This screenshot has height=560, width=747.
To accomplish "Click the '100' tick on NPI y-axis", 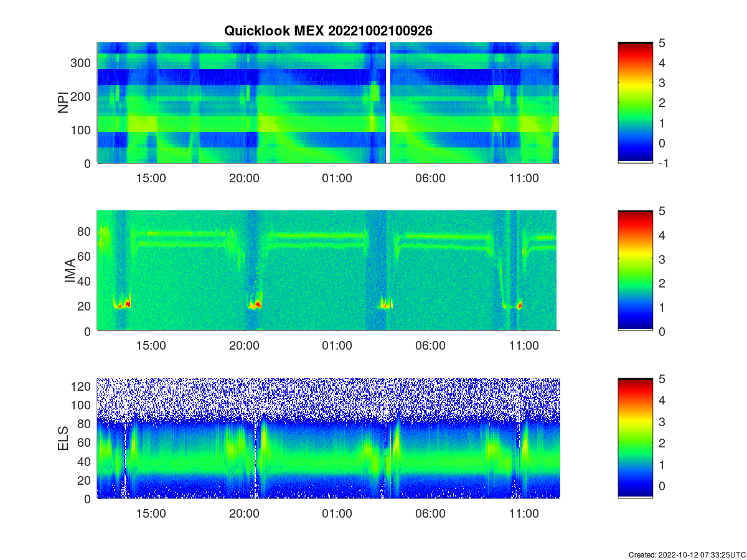I will (82, 130).
